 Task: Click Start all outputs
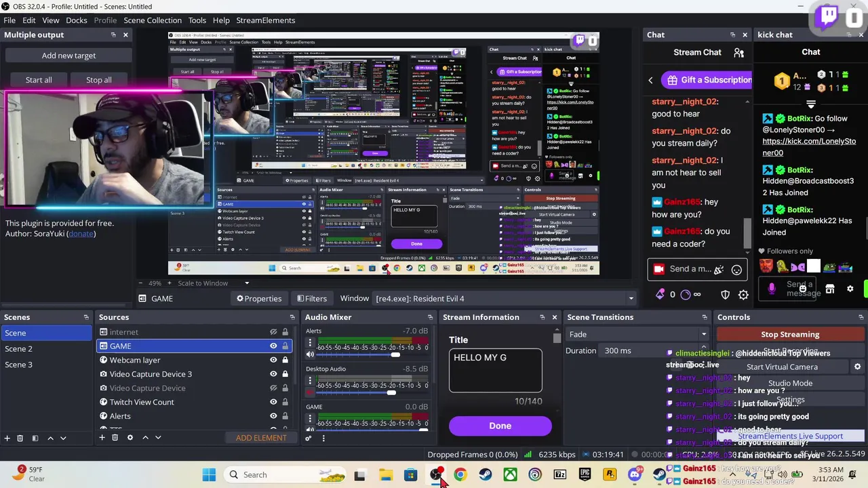(39, 80)
